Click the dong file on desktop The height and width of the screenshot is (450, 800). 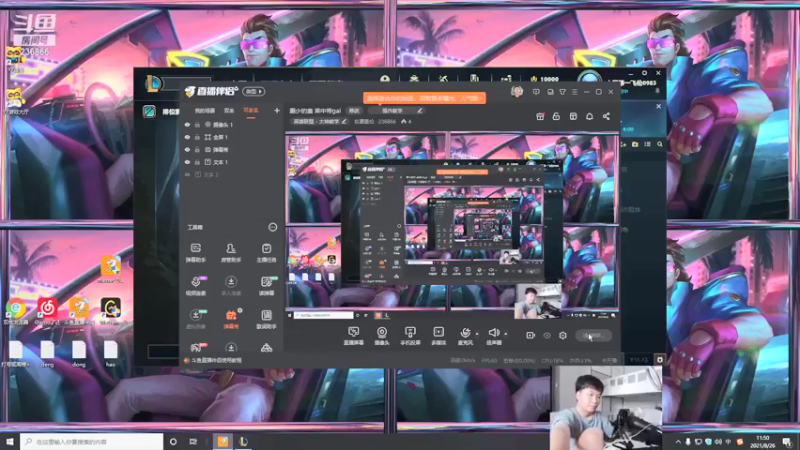pos(79,354)
